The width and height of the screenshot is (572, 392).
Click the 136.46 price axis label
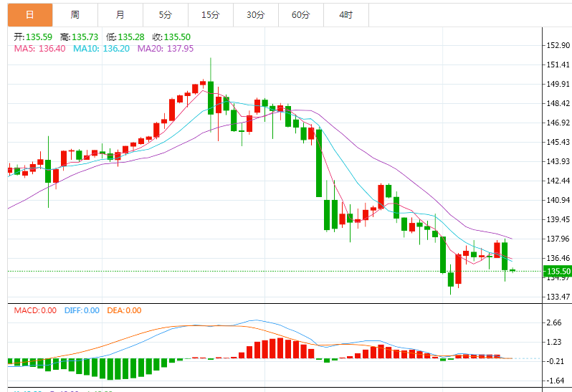click(x=558, y=258)
